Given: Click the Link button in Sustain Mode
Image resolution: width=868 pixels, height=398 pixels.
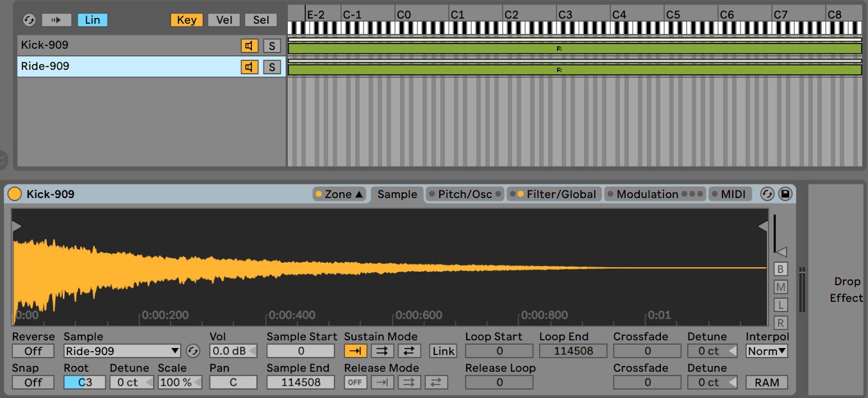Looking at the screenshot, I should coord(442,351).
